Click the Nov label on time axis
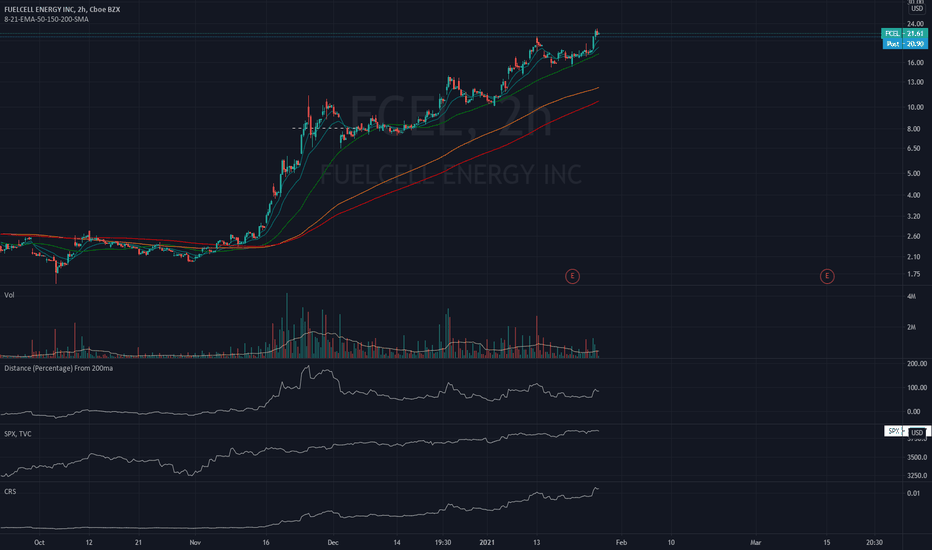 pos(195,542)
